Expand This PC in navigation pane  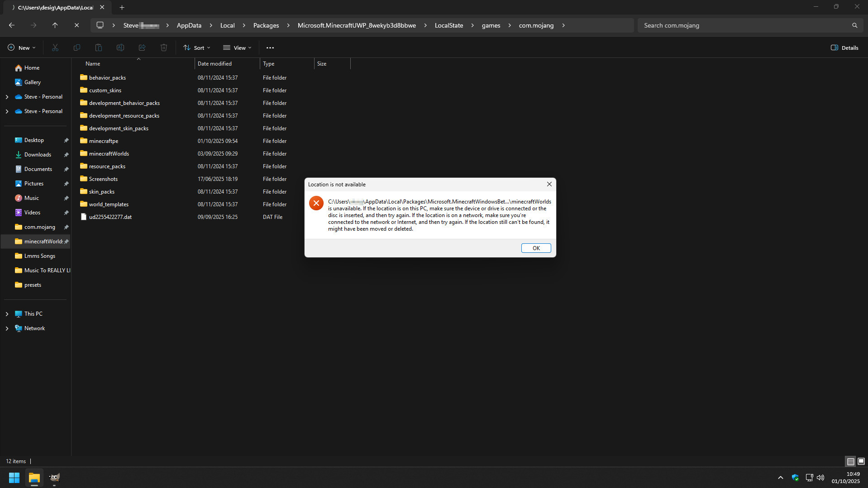[7, 314]
